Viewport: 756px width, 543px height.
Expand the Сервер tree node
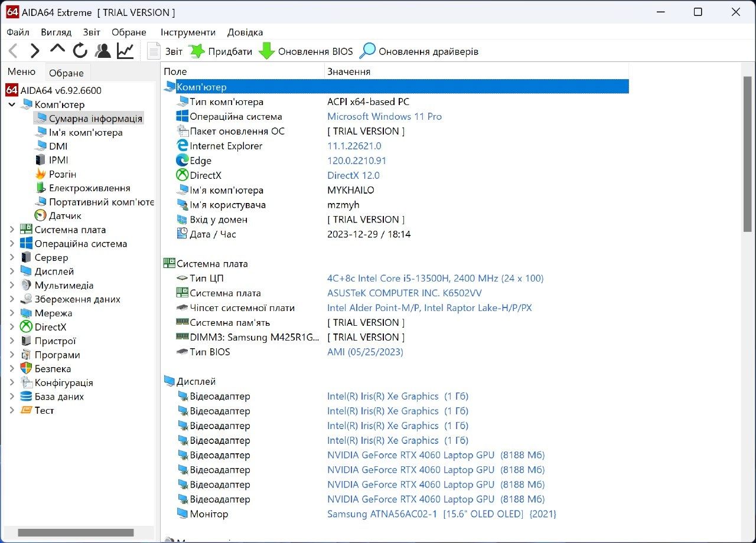tap(12, 257)
